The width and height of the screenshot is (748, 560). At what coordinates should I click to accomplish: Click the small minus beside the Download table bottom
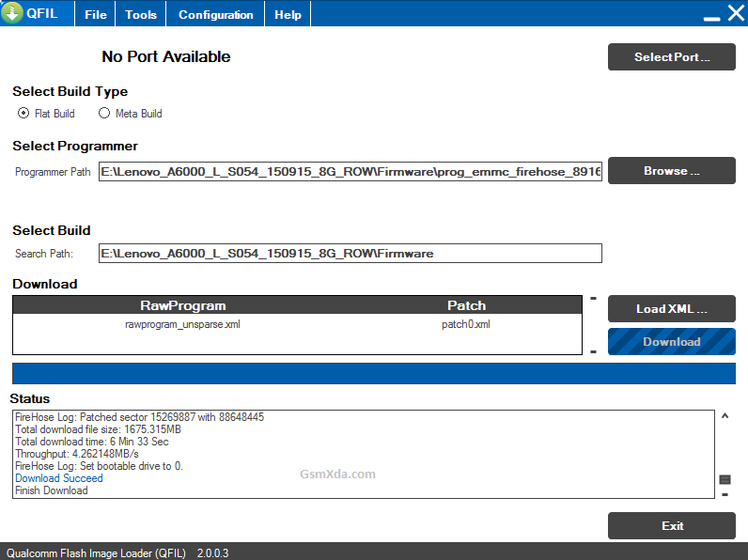[594, 352]
